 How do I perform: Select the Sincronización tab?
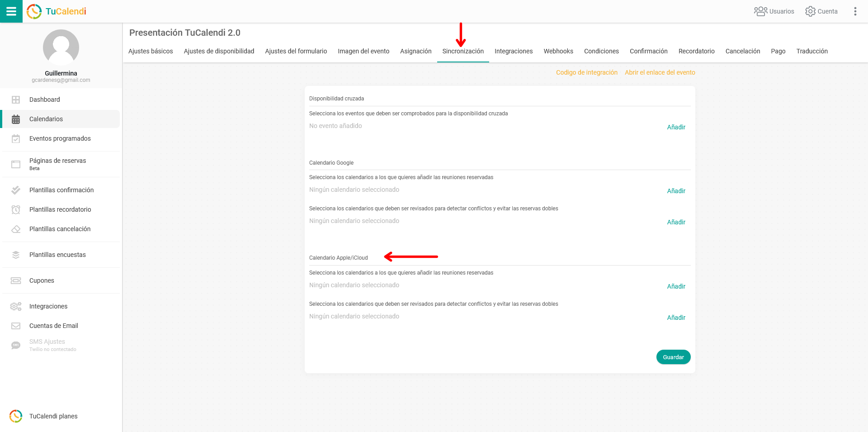point(463,51)
